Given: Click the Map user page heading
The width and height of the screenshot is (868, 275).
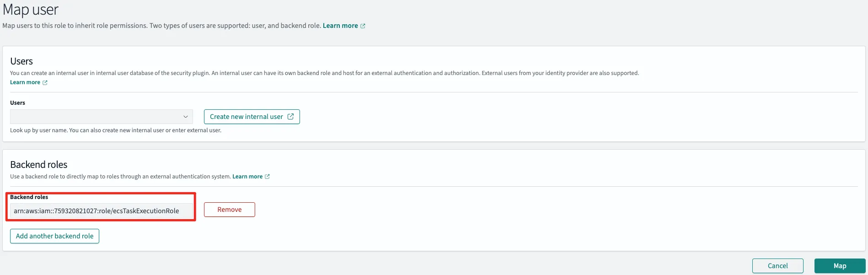Looking at the screenshot, I should tap(31, 10).
